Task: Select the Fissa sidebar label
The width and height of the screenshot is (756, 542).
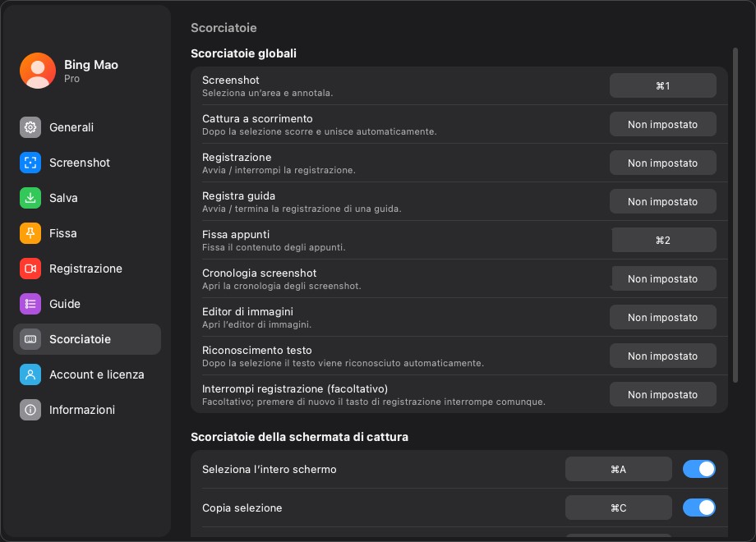Action: (63, 233)
